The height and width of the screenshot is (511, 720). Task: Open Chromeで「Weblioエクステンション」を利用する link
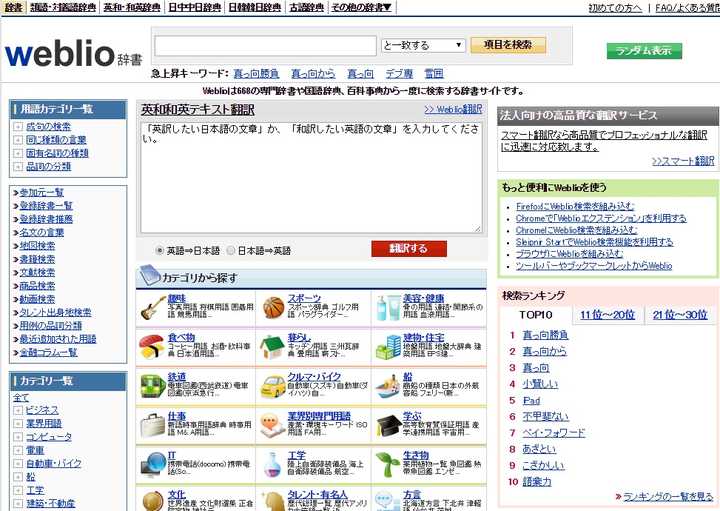pos(601,218)
